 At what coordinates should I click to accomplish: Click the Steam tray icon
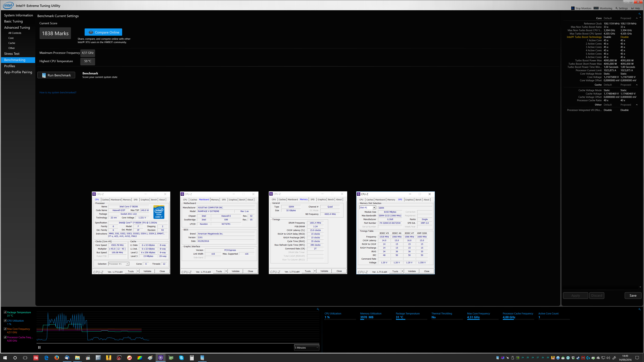click(x=578, y=358)
